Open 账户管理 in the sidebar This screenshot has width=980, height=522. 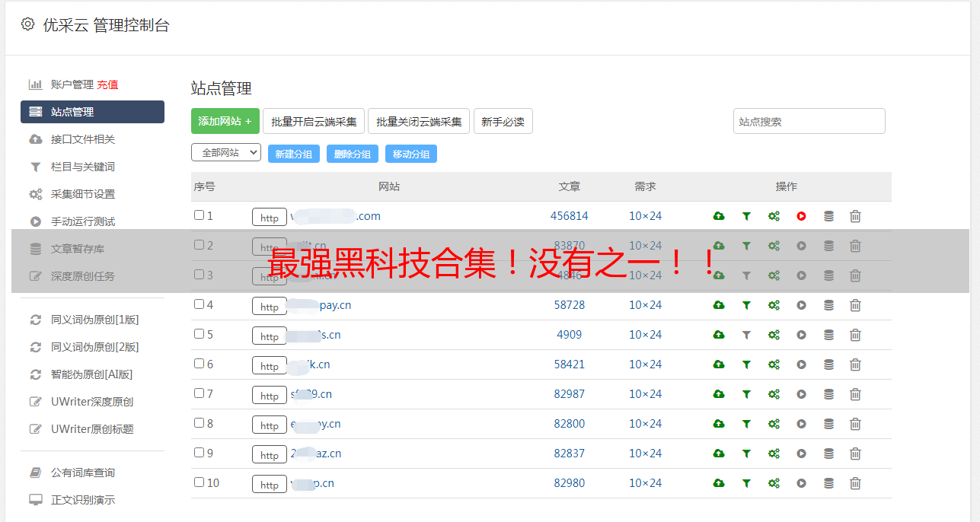(72, 84)
